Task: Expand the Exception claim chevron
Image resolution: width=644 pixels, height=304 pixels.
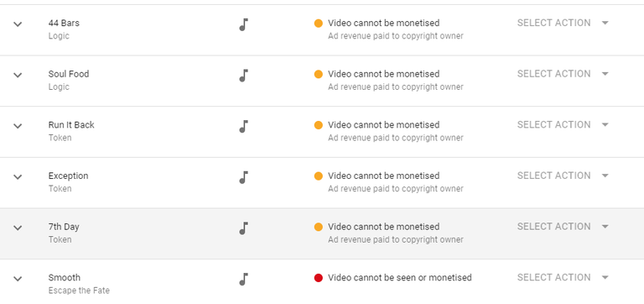Action: tap(18, 177)
